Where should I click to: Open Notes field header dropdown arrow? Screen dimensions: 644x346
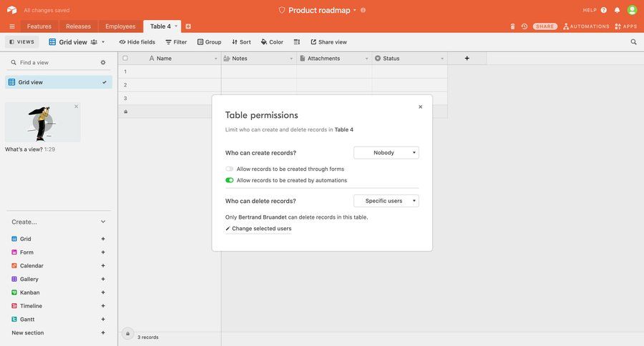pos(291,59)
